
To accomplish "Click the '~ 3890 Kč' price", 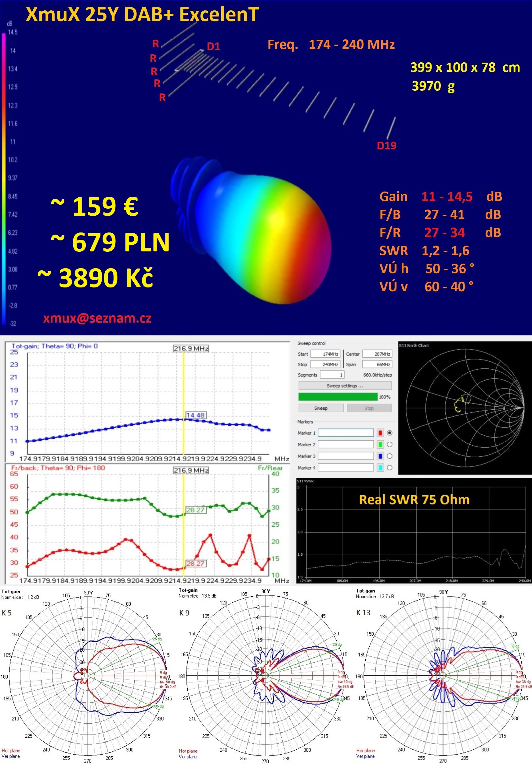I will (x=96, y=277).
